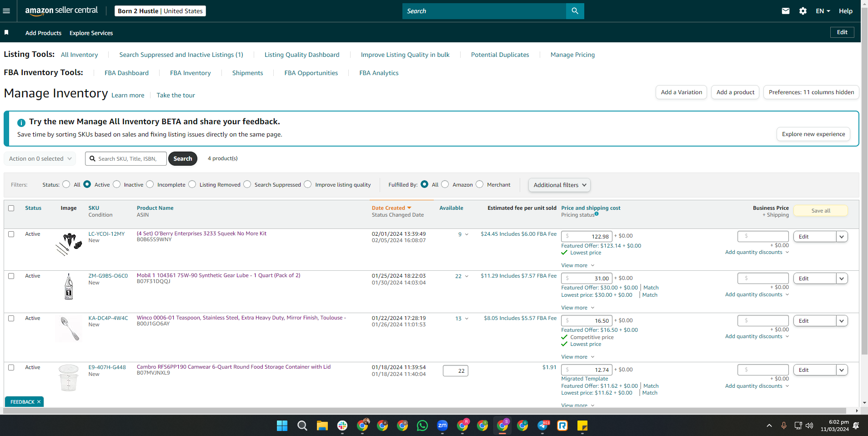Image resolution: width=868 pixels, height=436 pixels.
Task: Open the Cambro Food Storage Container thumbnail
Action: pos(69,378)
